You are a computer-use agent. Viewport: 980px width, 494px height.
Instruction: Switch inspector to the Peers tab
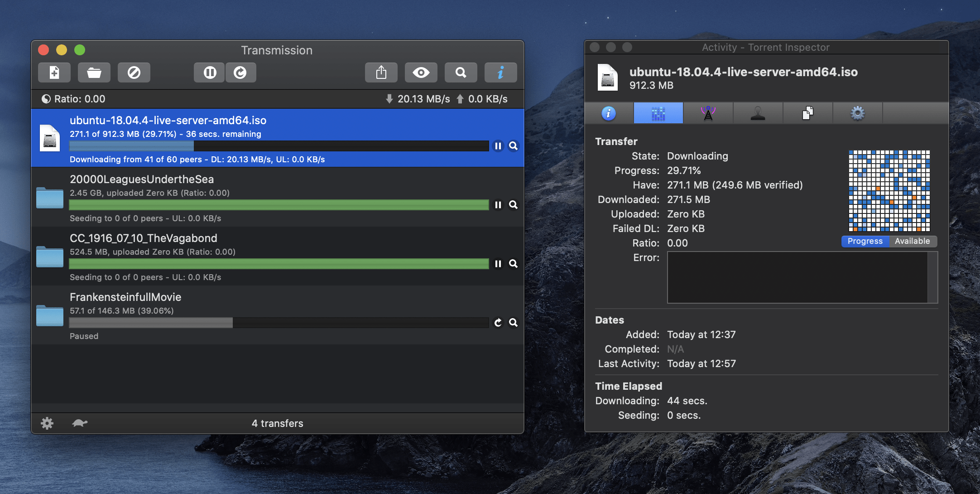pyautogui.click(x=758, y=113)
